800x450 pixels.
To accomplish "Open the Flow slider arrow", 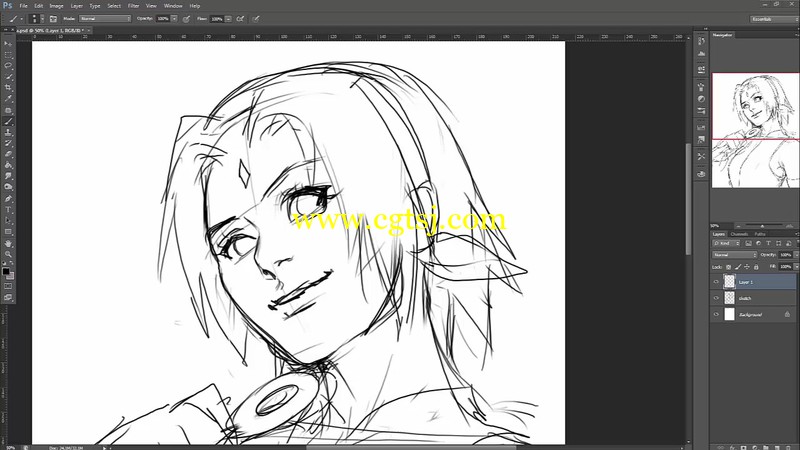I will (x=228, y=19).
